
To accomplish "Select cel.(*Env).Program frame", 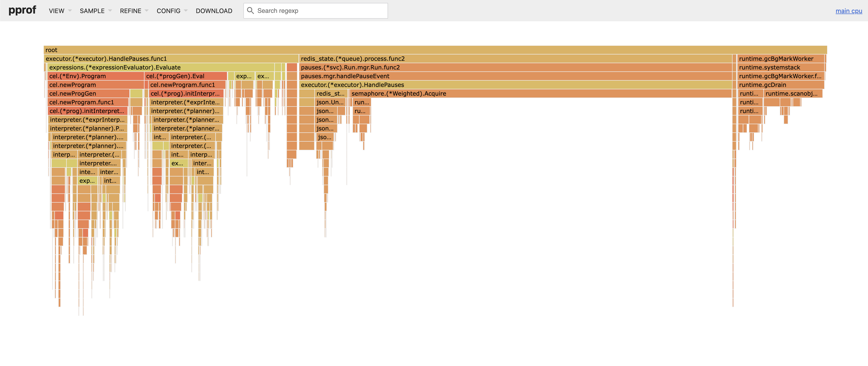I will 95,76.
